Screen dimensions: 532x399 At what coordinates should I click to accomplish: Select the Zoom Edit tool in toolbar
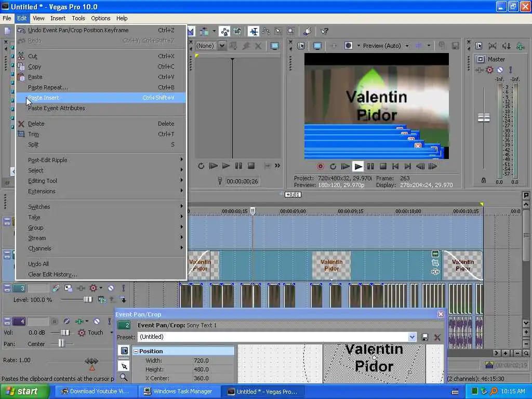[x=291, y=32]
